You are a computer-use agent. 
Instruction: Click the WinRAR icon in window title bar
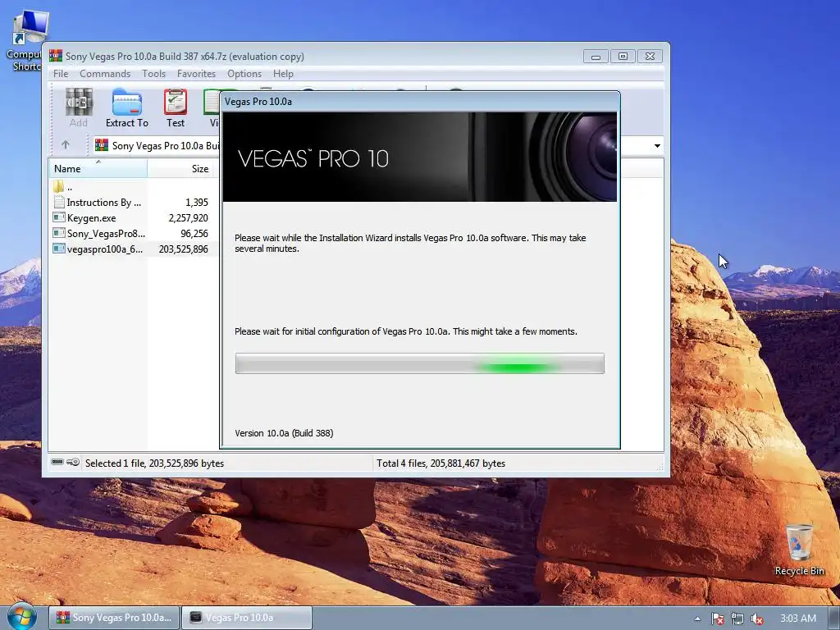click(55, 56)
